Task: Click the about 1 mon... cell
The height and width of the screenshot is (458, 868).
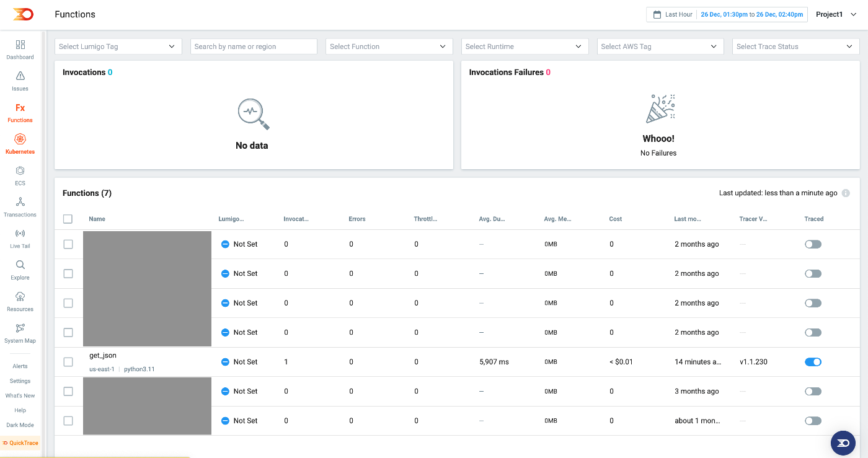Action: (697, 421)
